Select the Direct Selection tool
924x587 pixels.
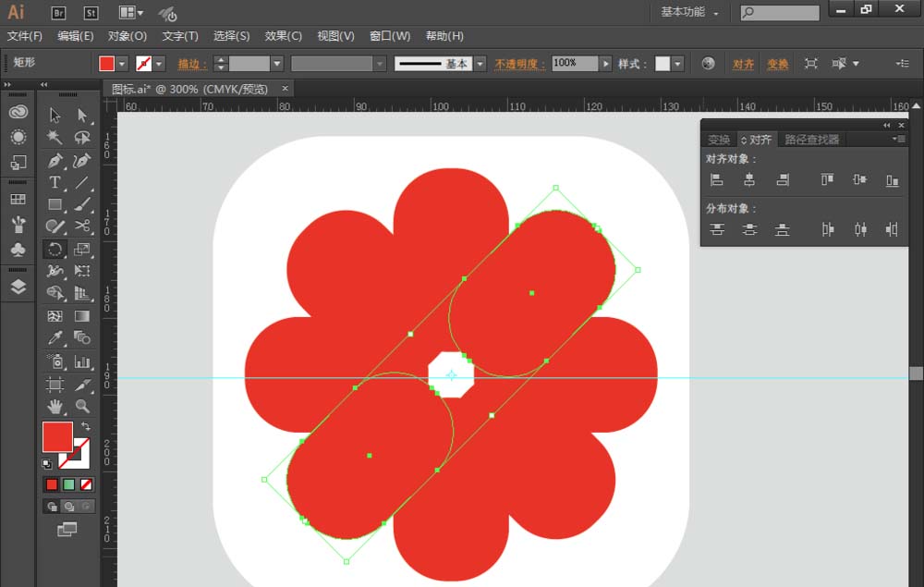tap(82, 115)
